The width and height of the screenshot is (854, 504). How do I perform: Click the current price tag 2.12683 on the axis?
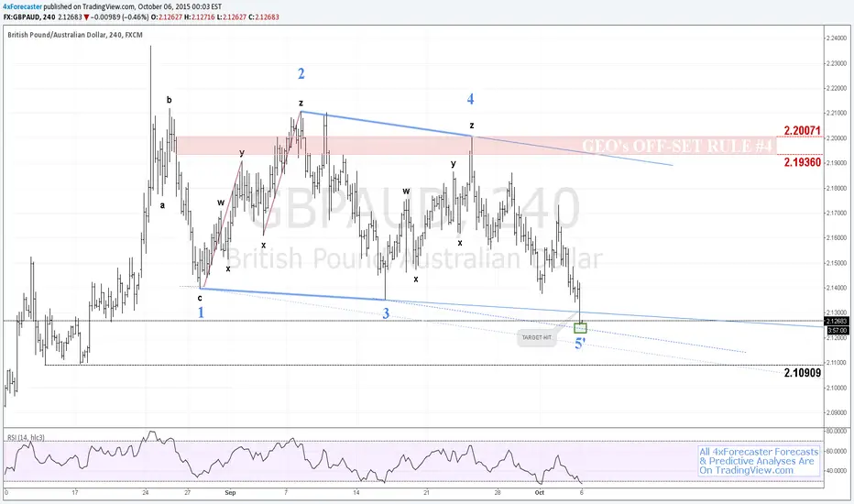(838, 322)
